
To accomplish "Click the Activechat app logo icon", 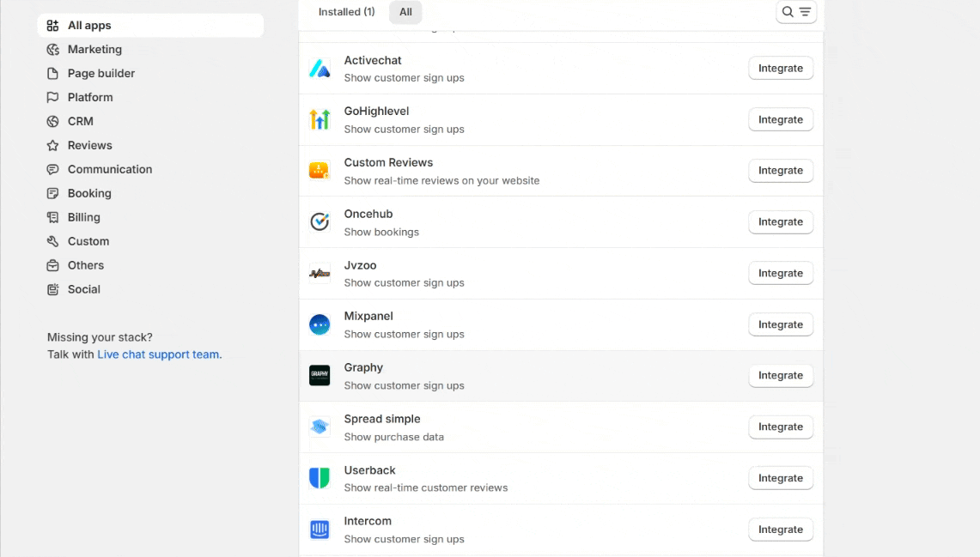I will pos(320,69).
